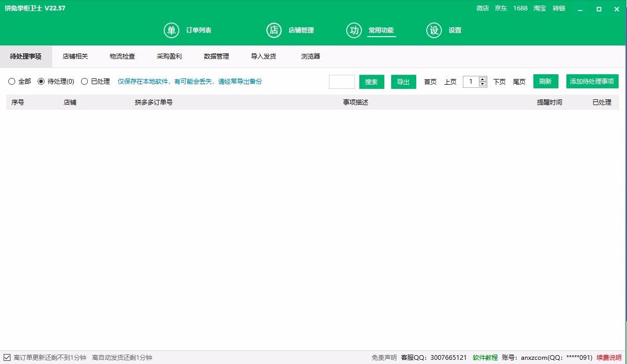Refresh the list with 刷新 button

pyautogui.click(x=545, y=82)
